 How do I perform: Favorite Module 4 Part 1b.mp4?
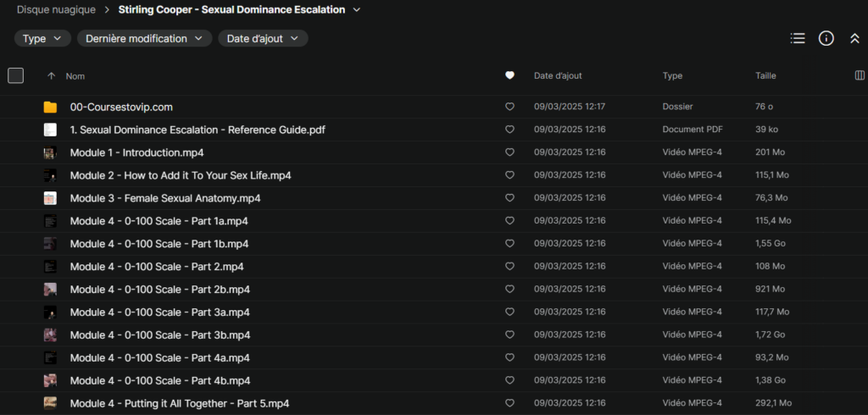pyautogui.click(x=509, y=243)
